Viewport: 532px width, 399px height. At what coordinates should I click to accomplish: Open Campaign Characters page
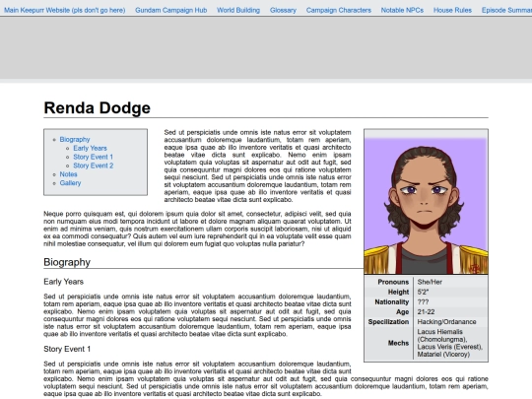[x=339, y=10]
